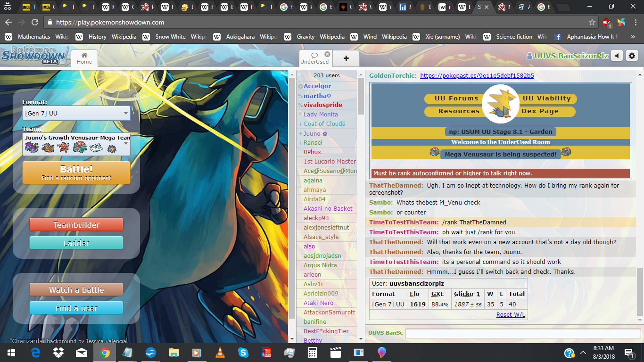Viewport: 644px width, 362px height.
Task: Select 1st Lucario Master in the user list
Action: pyautogui.click(x=330, y=161)
